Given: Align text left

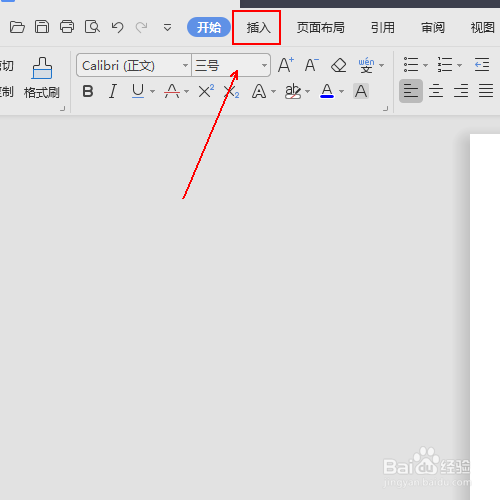Looking at the screenshot, I should point(411,91).
